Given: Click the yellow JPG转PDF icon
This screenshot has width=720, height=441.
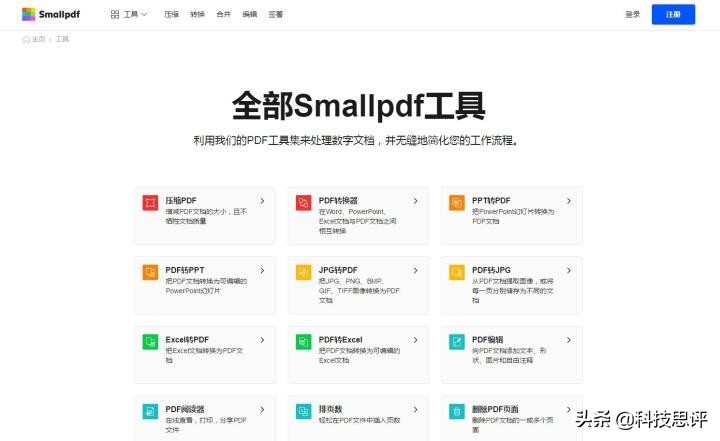Looking at the screenshot, I should [304, 272].
